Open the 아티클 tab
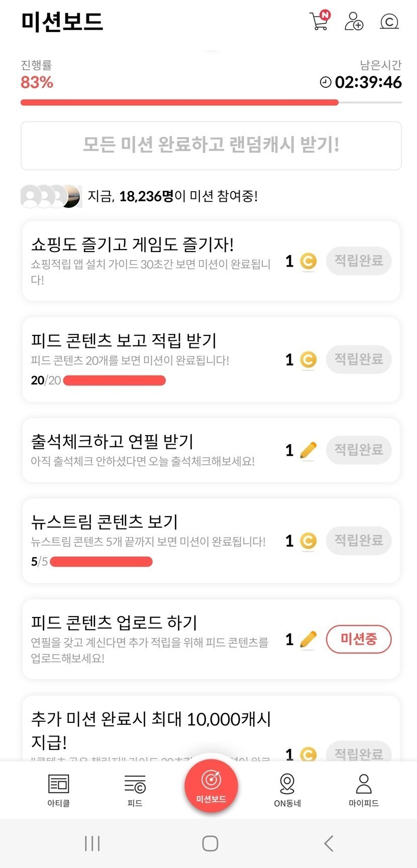Image resolution: width=417 pixels, height=868 pixels. pyautogui.click(x=59, y=790)
